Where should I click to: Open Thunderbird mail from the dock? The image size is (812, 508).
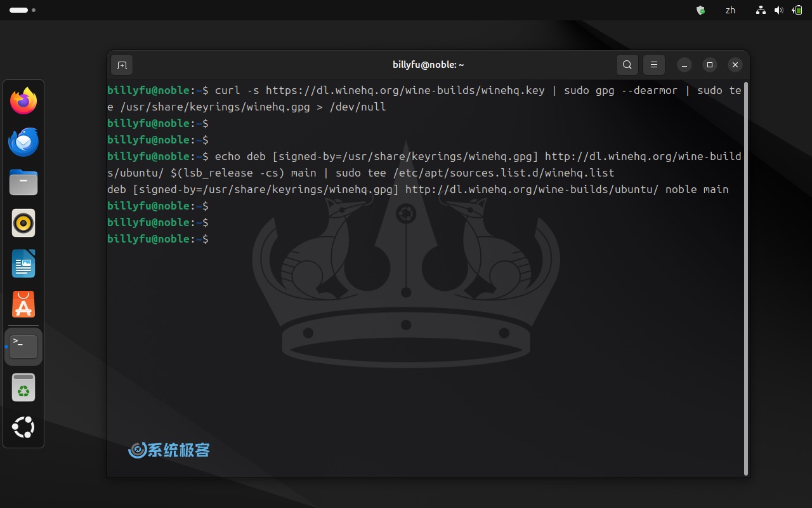pos(23,142)
